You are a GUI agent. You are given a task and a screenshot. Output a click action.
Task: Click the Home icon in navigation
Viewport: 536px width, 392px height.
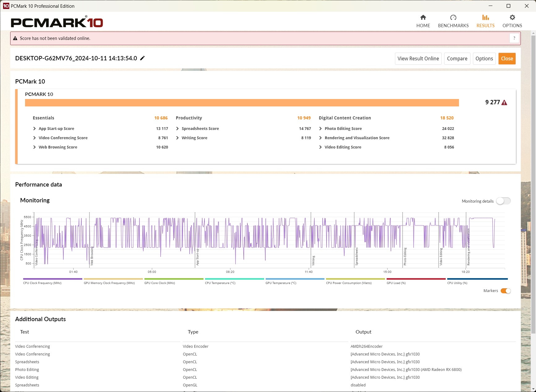coord(423,18)
